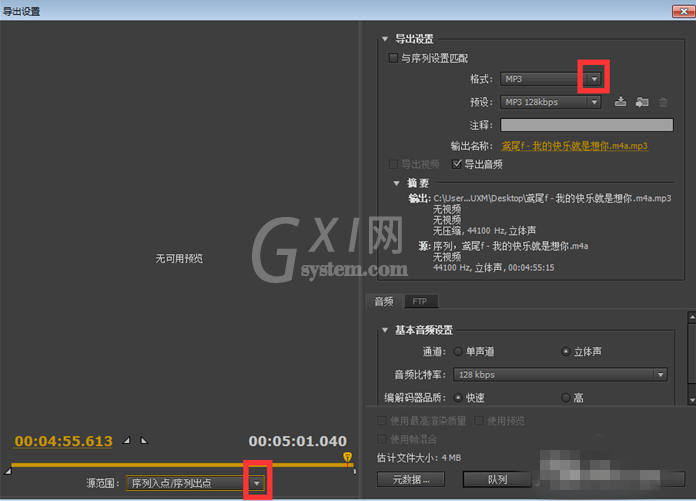Image resolution: width=696 pixels, height=501 pixels.
Task: Click the delete preset trash icon
Action: click(663, 102)
